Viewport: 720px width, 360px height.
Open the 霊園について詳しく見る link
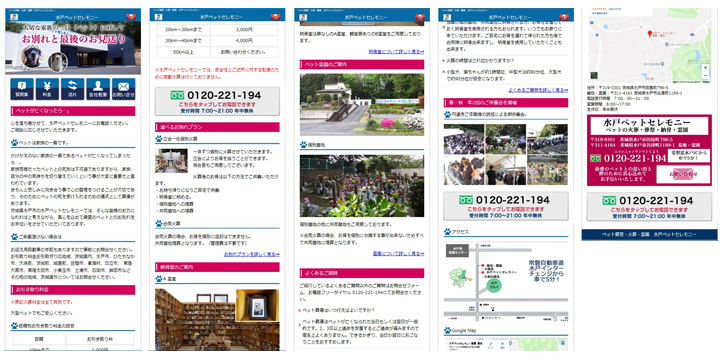(x=398, y=253)
